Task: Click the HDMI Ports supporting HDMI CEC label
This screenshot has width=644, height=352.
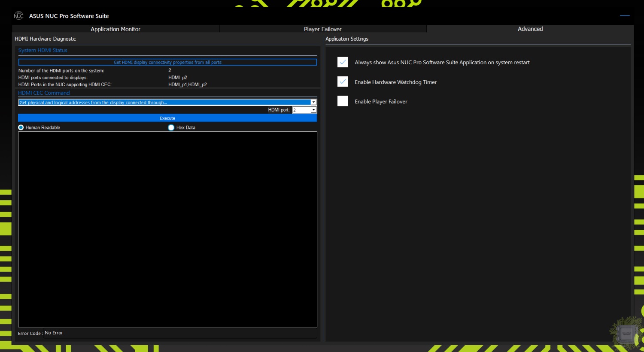Action: [x=65, y=84]
